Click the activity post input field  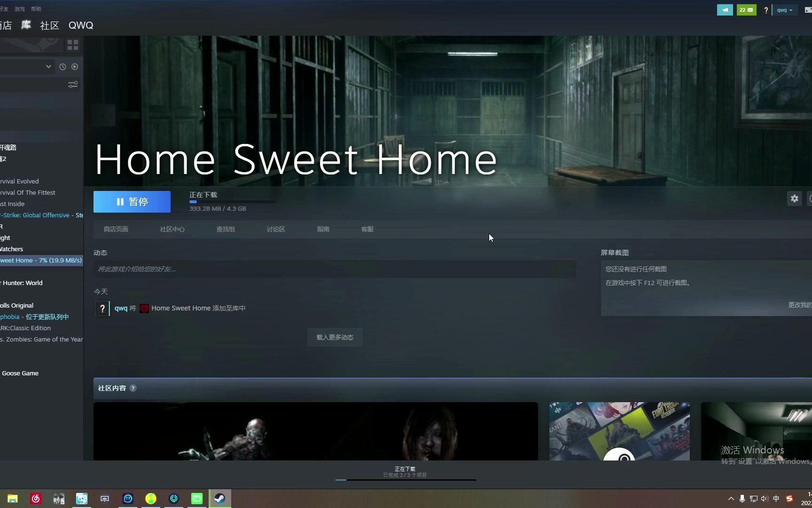[x=335, y=269]
